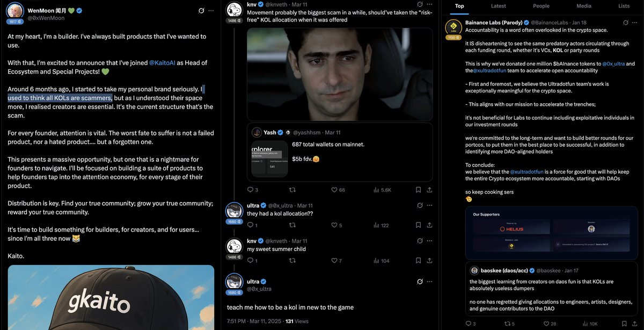Open Yash's quoted post about 687 wallets
The width and height of the screenshot is (644, 330).
pos(340,152)
